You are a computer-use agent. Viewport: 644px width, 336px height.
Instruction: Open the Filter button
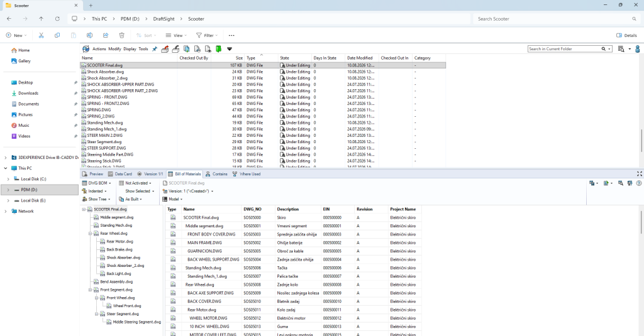coord(207,35)
